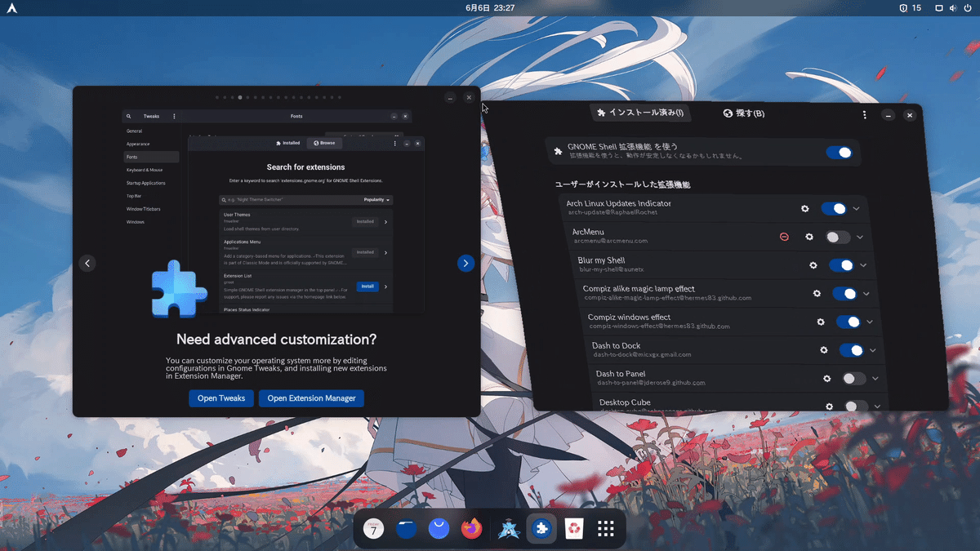Select the Dash to Panel extension name
Viewport: 980px width, 551px height.
621,374
